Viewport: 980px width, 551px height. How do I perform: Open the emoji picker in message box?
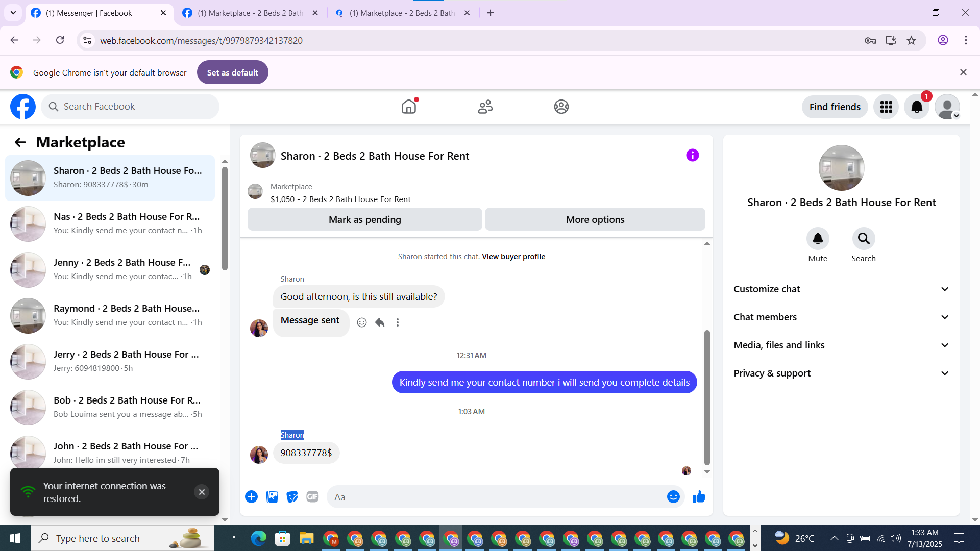tap(673, 497)
